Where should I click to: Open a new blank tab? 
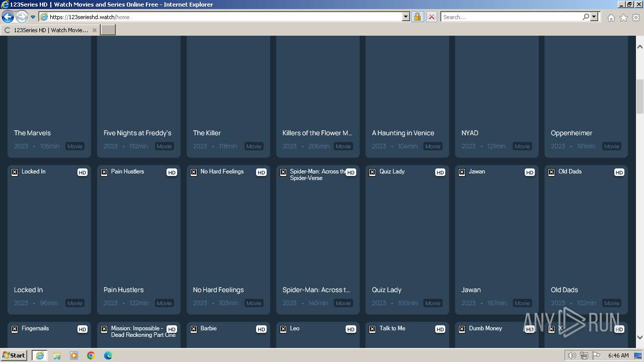tap(108, 30)
